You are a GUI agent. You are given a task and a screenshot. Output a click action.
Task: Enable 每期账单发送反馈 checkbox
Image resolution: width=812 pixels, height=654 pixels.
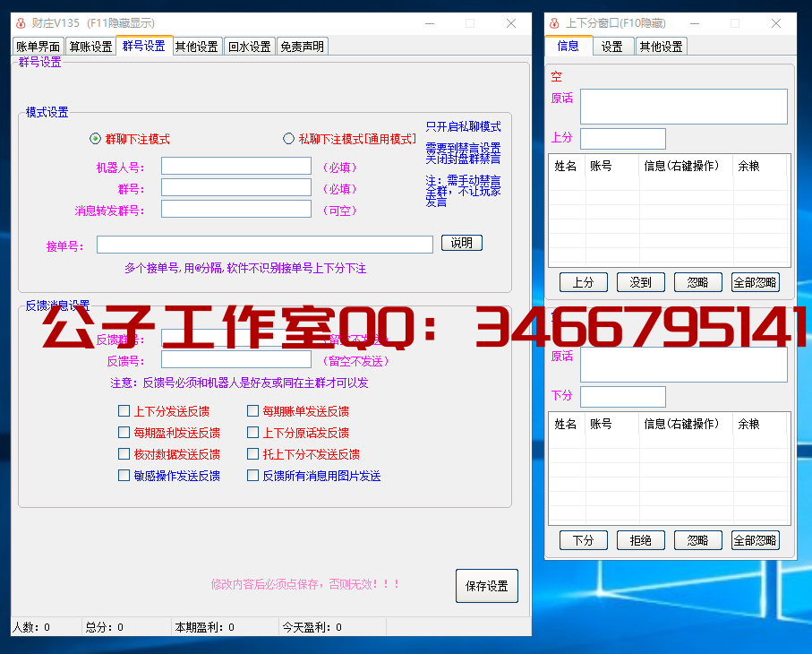(x=252, y=411)
